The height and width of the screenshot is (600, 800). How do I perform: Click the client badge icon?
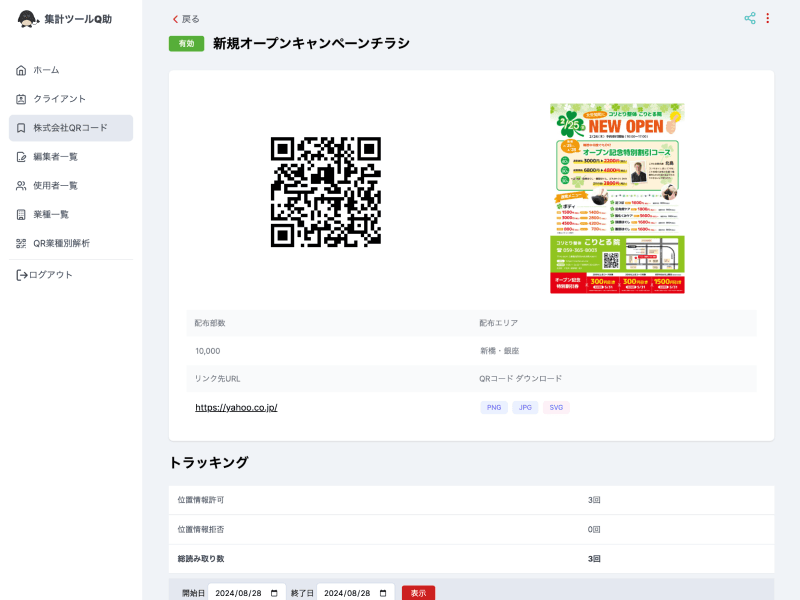pos(21,99)
